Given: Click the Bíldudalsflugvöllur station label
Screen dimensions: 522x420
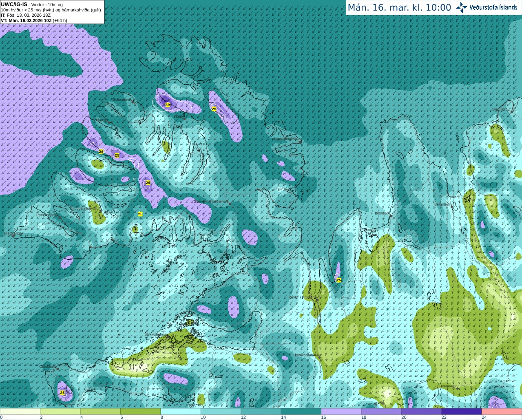Looking at the screenshot, I should 85,208.
